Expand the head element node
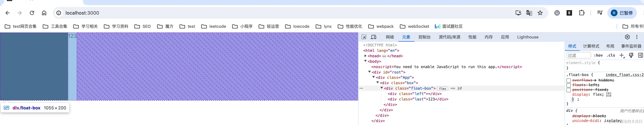Viewport: 644px width, 125px height. pyautogui.click(x=365, y=56)
